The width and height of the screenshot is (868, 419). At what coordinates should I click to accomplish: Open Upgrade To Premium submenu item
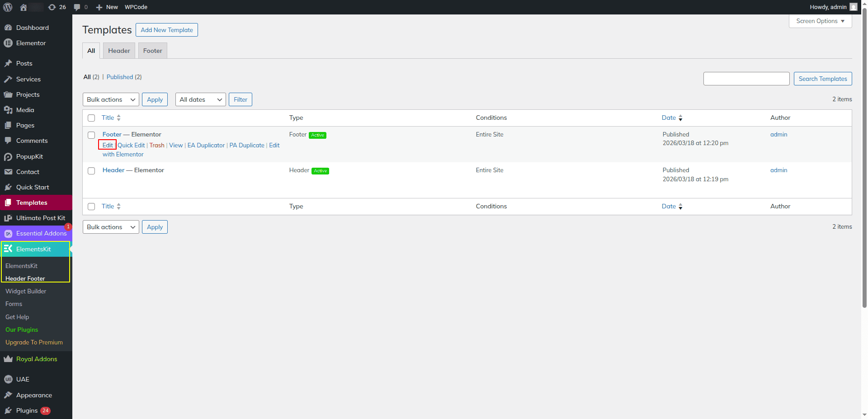click(34, 342)
